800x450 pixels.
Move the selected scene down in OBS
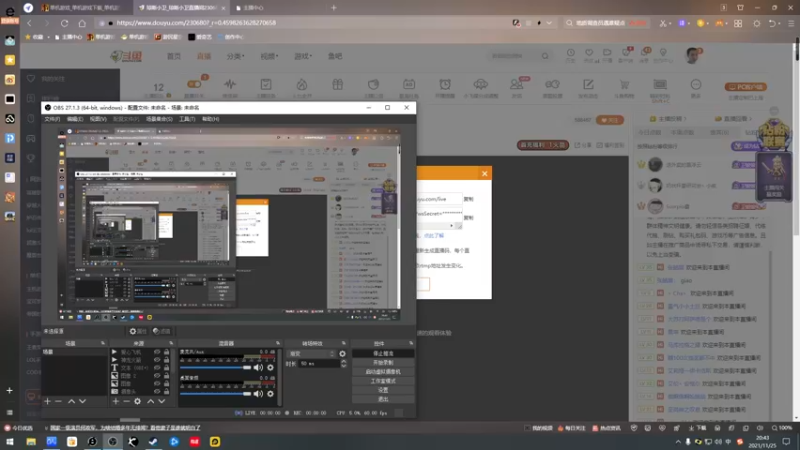[83, 402]
